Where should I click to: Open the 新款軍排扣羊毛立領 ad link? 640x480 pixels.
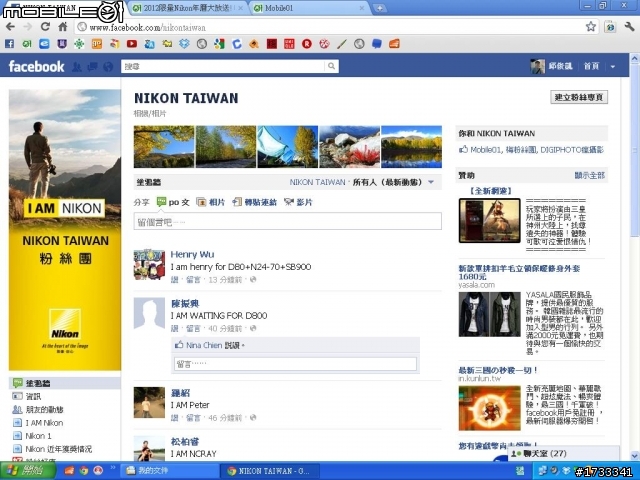point(519,272)
